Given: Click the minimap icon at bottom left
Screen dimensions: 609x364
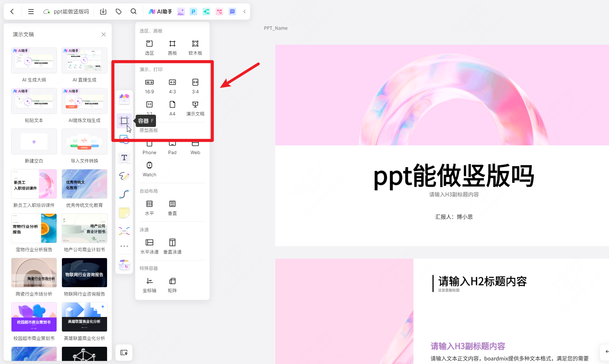Looking at the screenshot, I should point(124,353).
